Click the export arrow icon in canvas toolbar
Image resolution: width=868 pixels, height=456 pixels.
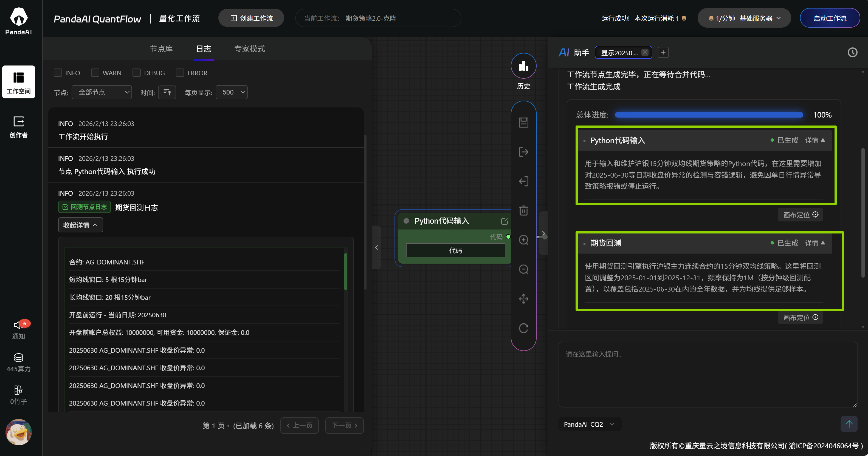pyautogui.click(x=523, y=152)
